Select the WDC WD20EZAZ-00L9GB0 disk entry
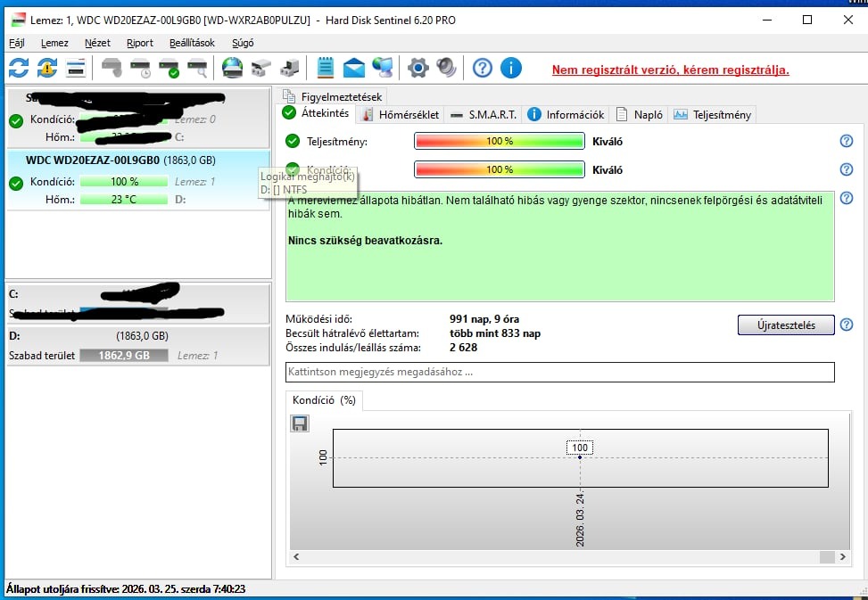This screenshot has width=868, height=600. 138,180
